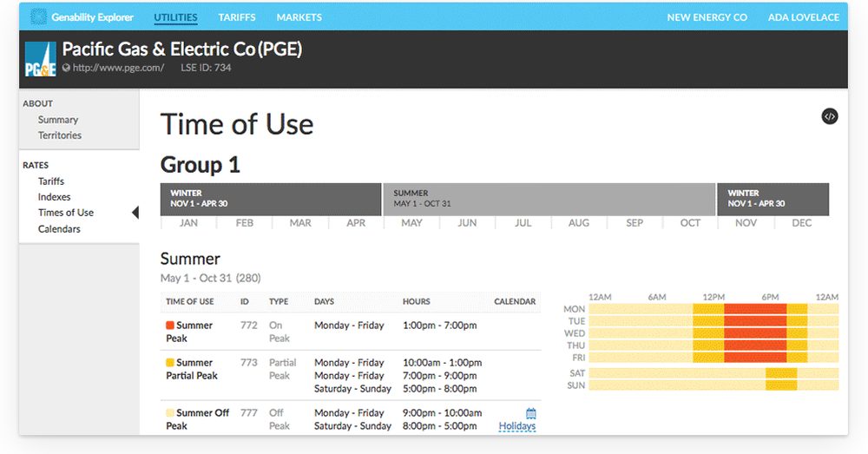Click the DEC month label
This screenshot has width=868, height=454.
[x=801, y=222]
